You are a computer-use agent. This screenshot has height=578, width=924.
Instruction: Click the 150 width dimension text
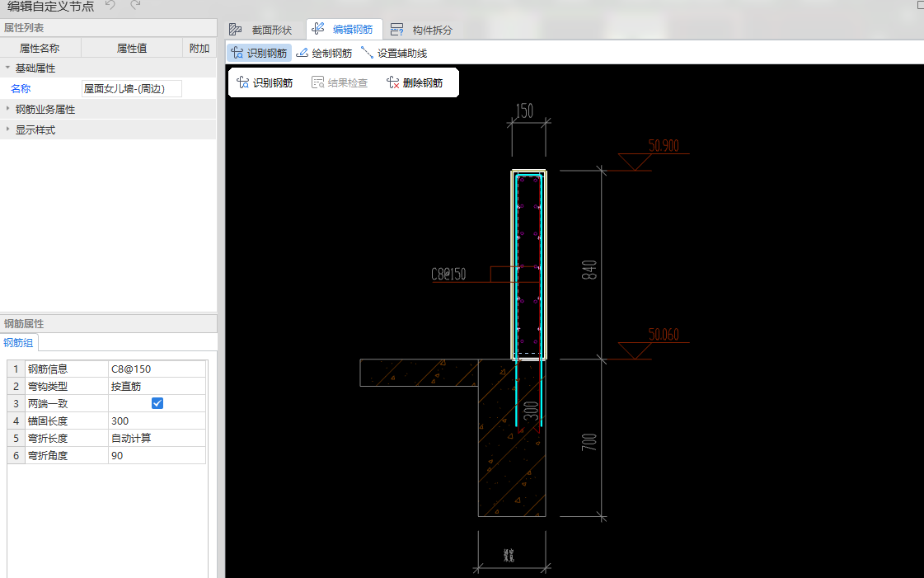524,110
